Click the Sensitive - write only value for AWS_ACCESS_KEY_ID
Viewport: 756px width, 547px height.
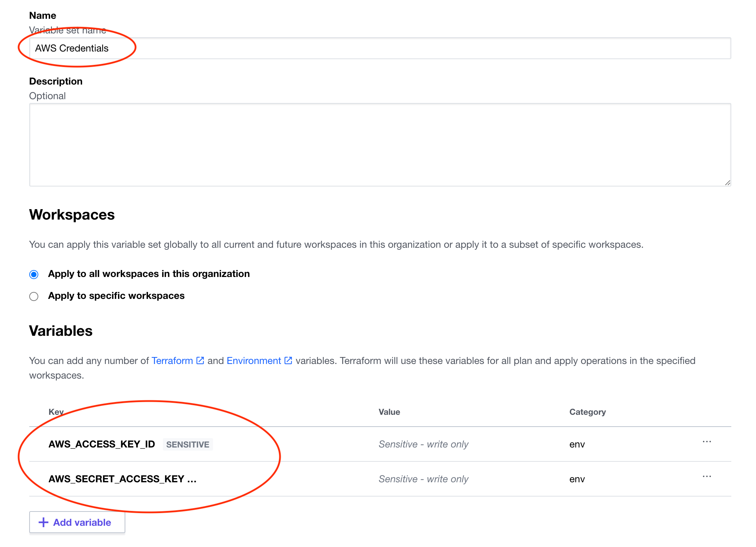(x=423, y=444)
